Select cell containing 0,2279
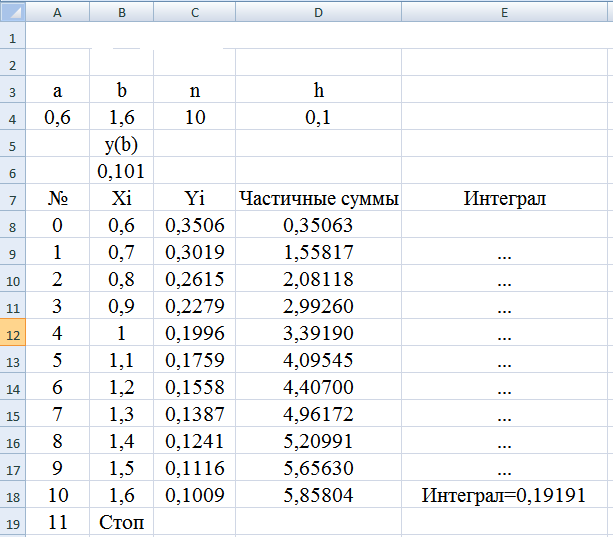The image size is (613, 537). [195, 305]
